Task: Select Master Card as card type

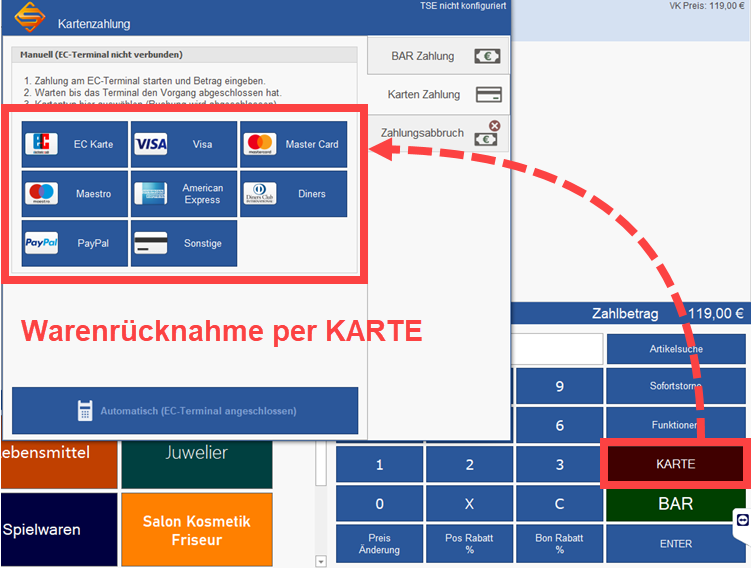Action: point(294,144)
